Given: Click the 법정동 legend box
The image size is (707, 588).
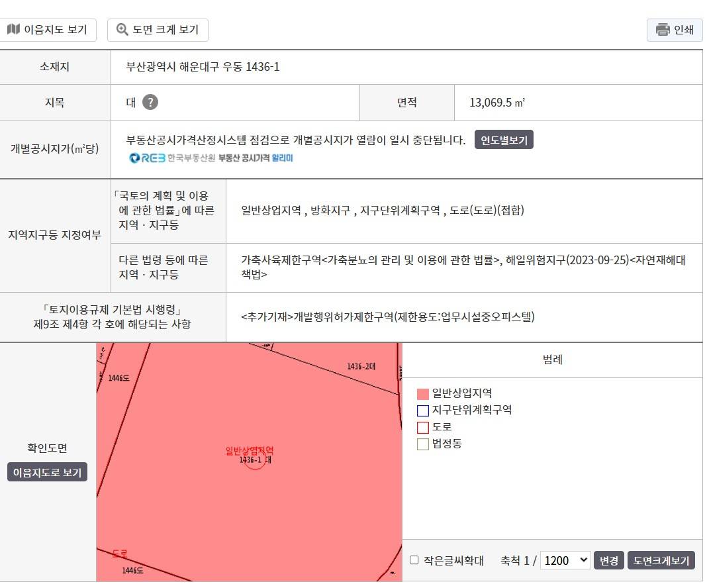Looking at the screenshot, I should click(x=423, y=444).
